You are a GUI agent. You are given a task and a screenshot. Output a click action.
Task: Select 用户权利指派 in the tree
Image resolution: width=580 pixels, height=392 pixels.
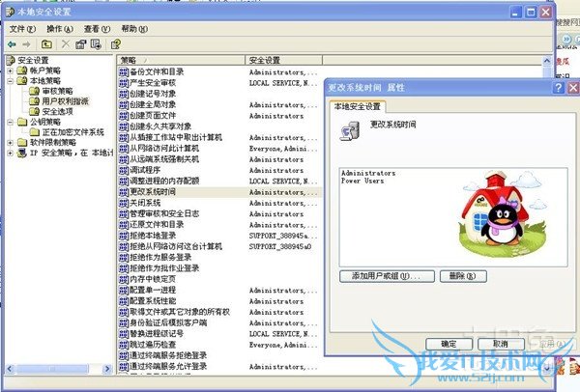click(x=65, y=101)
